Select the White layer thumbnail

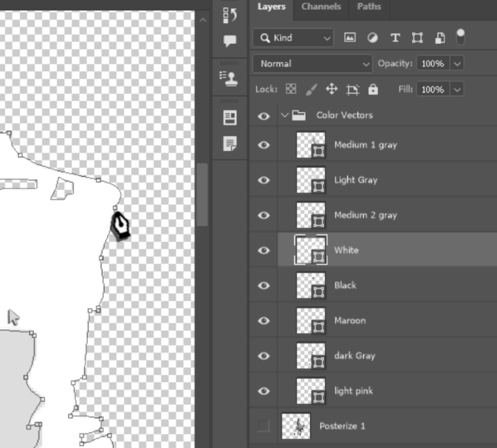(311, 250)
